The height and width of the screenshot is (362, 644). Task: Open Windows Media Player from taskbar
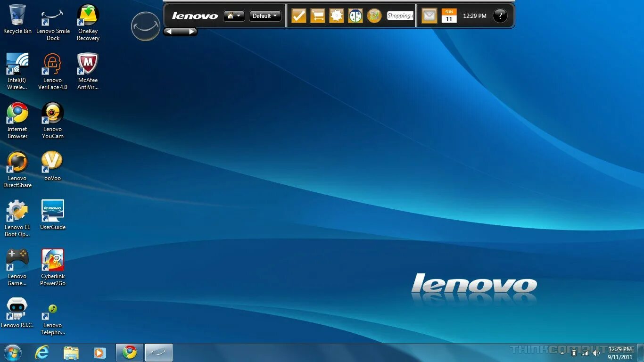pyautogui.click(x=99, y=353)
